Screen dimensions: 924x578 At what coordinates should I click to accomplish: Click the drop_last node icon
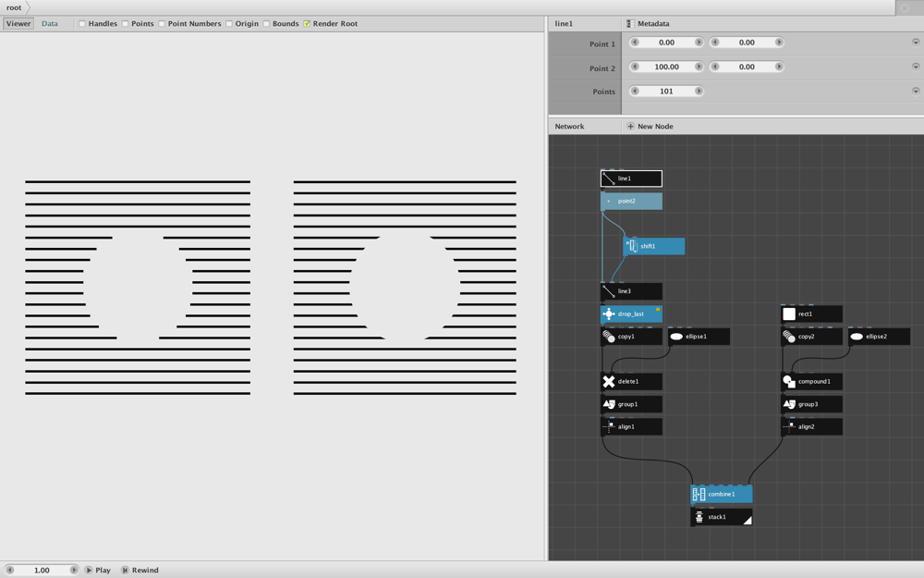pyautogui.click(x=609, y=314)
